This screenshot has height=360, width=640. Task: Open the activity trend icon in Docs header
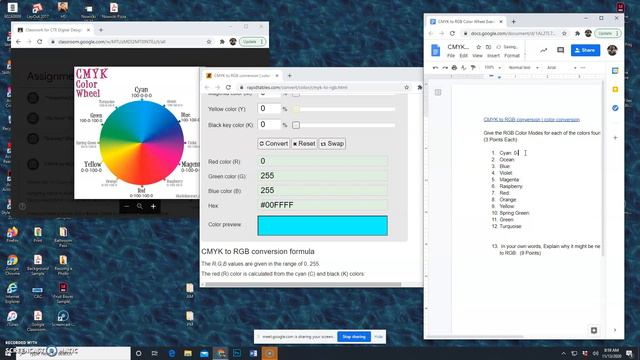tap(544, 50)
